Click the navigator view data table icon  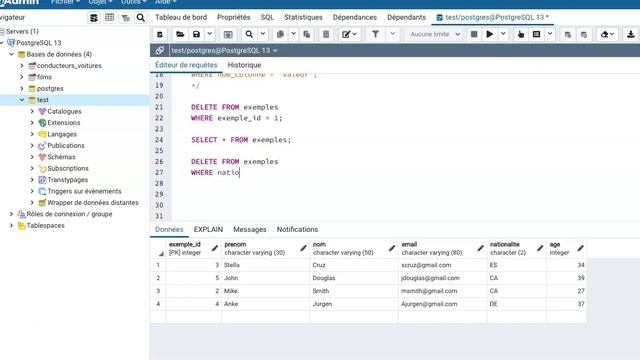point(109,18)
